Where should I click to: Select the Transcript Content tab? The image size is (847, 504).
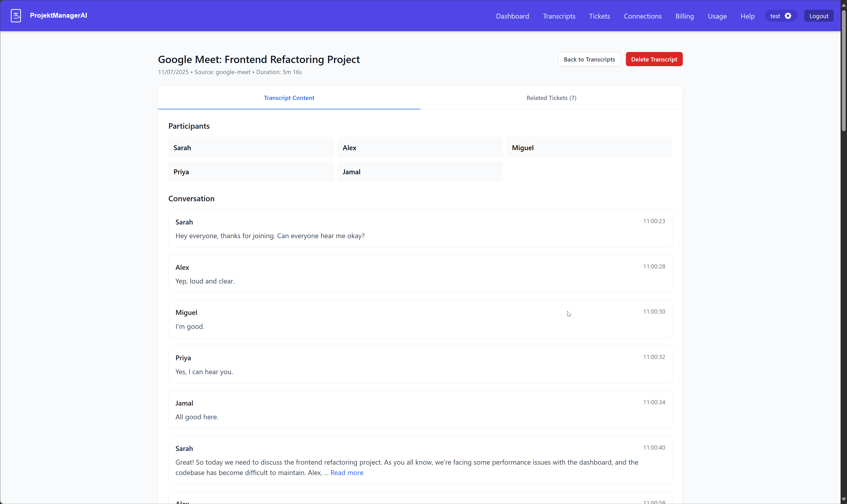pos(289,98)
